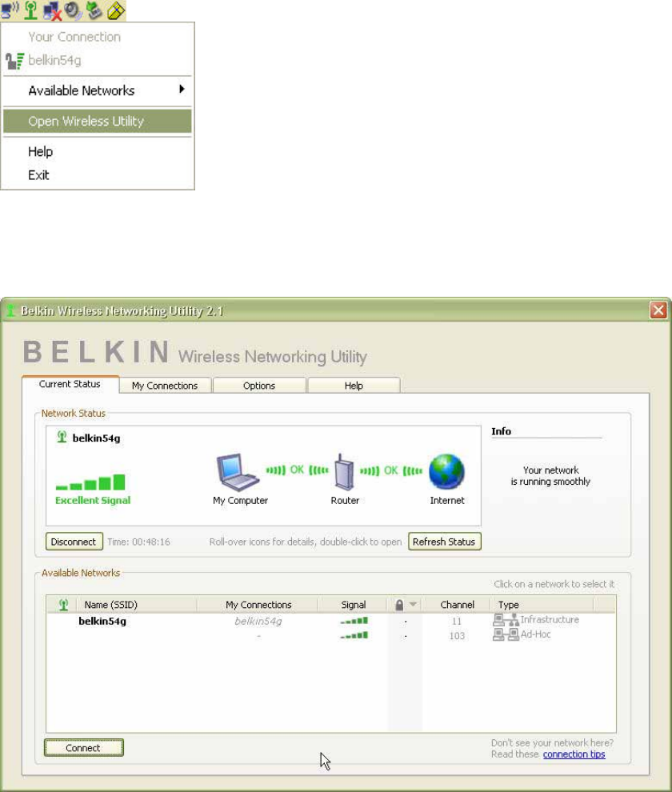Viewport: 672px width, 792px height.
Task: Select the belkin54g network row
Action: [x=331, y=621]
